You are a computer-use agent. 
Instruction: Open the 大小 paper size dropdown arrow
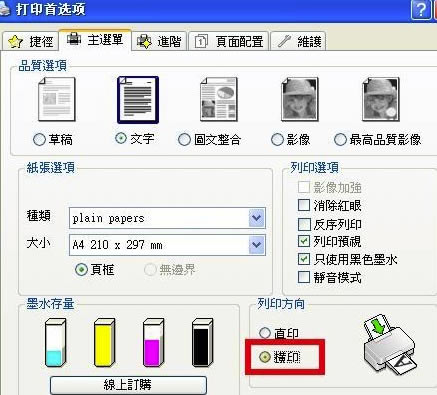click(257, 245)
